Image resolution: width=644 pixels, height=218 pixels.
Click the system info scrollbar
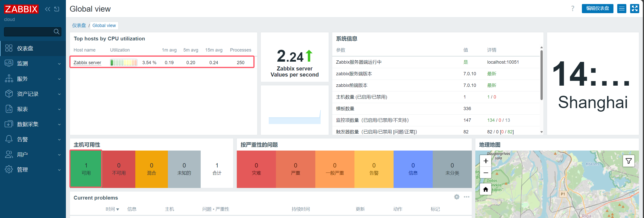[542, 75]
